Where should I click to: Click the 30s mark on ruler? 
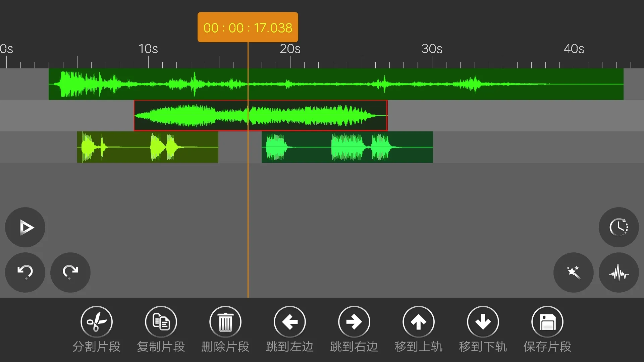pos(432,49)
